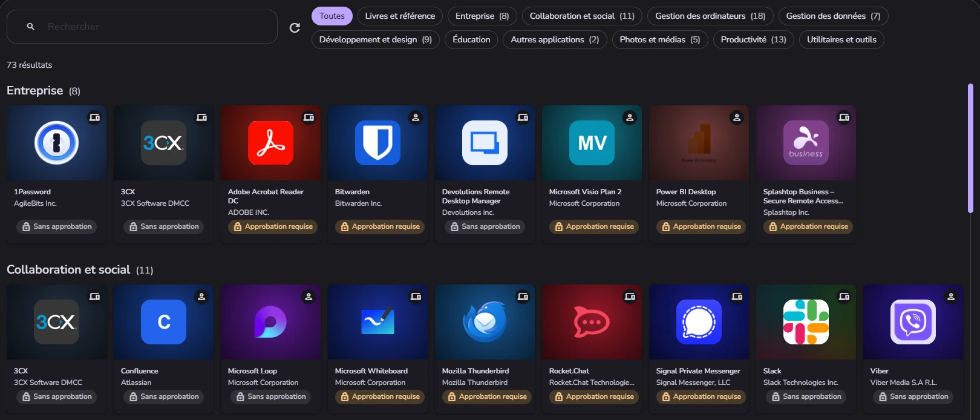
Task: Click Approbation requise on Splashtop card
Action: pos(808,227)
